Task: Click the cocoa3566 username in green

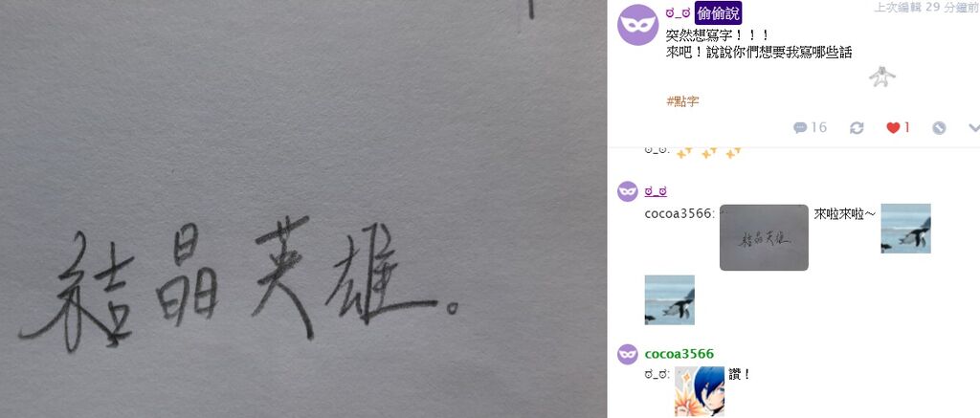Action: (679, 354)
